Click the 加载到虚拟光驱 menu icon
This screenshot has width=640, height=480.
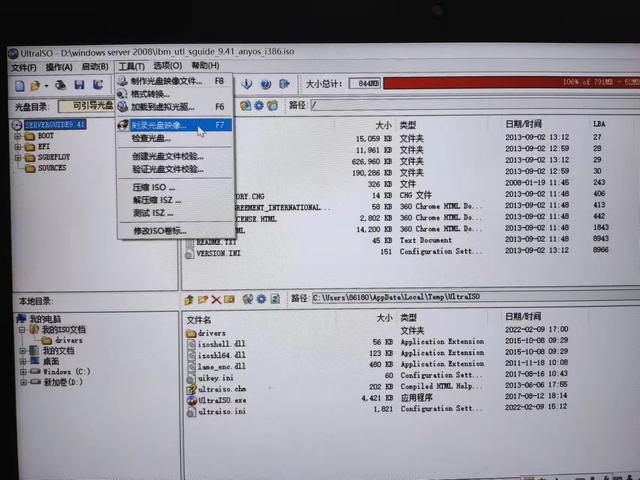click(122, 107)
